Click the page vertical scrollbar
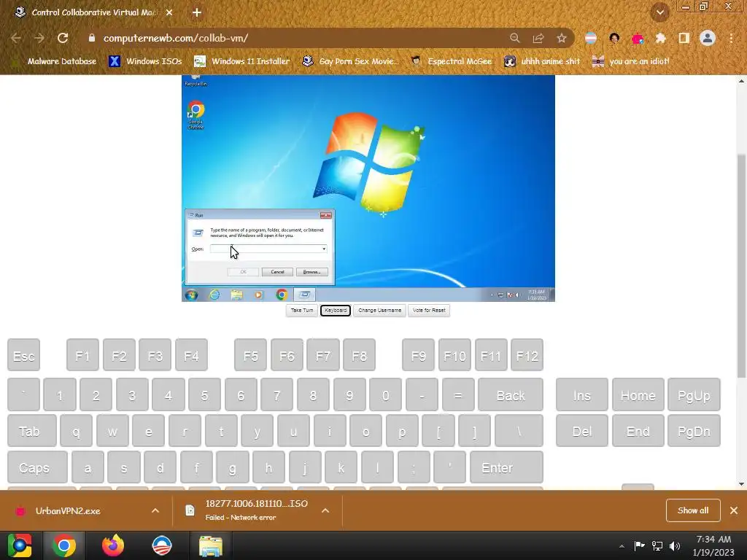 click(x=741, y=267)
